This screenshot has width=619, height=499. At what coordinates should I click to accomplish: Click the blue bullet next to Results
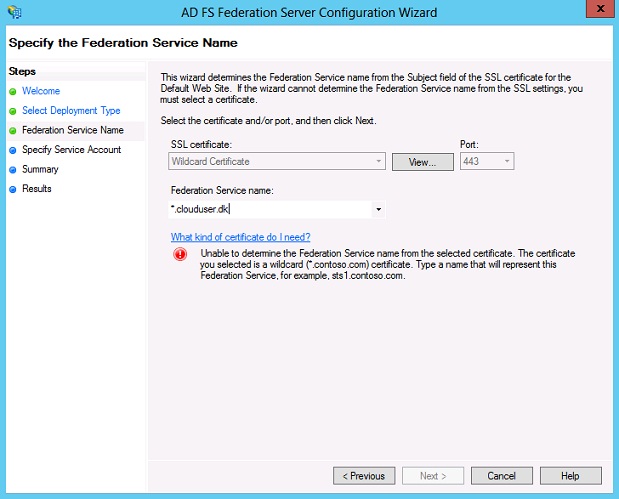click(x=13, y=189)
